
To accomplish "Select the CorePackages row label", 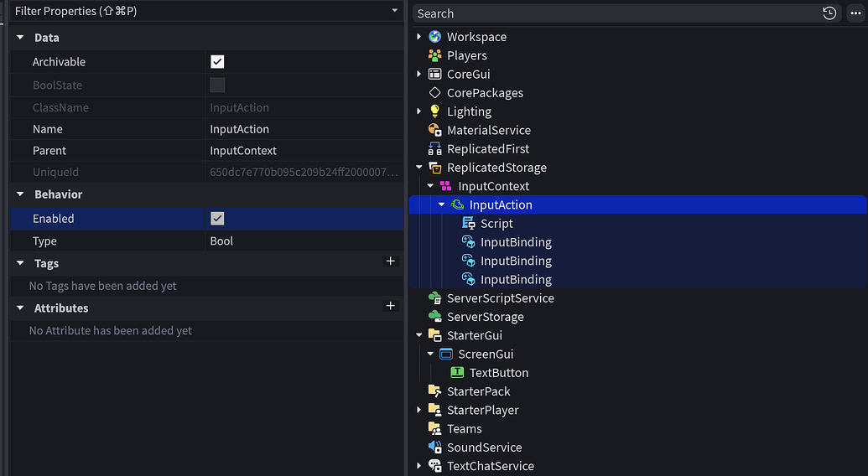I will pyautogui.click(x=485, y=93).
